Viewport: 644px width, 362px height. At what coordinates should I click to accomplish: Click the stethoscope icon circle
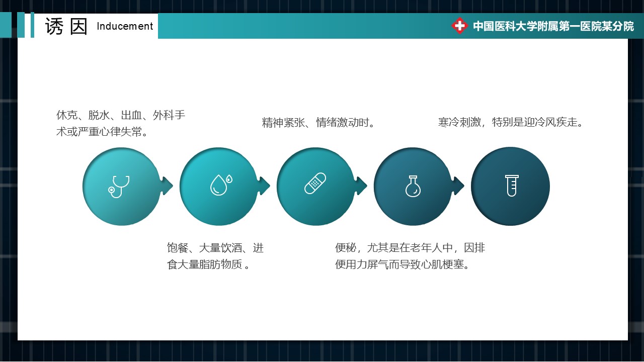coord(122,187)
